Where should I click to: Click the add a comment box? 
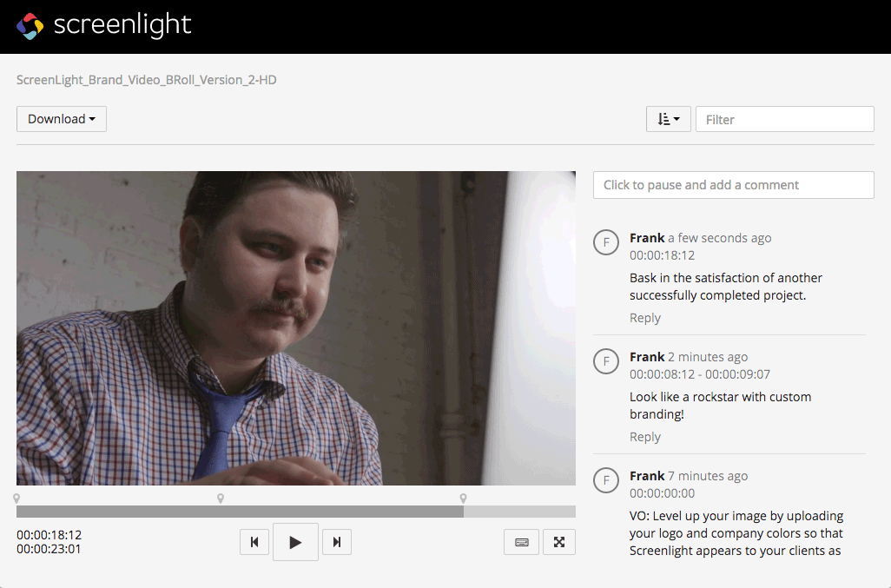[734, 185]
